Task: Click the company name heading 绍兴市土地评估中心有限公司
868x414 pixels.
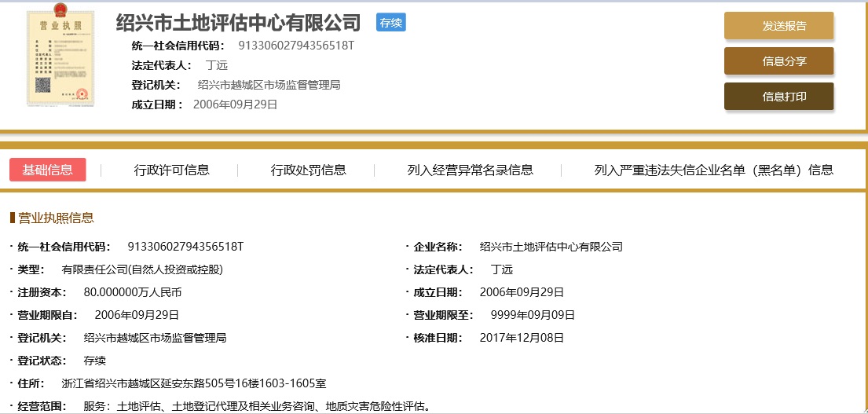Action: coord(238,23)
